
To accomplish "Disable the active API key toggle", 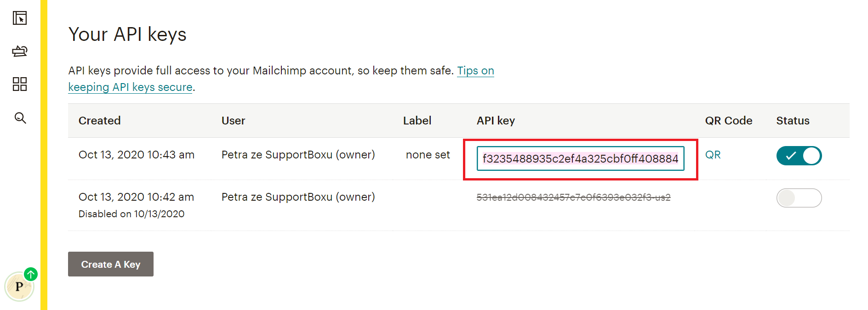I will click(799, 156).
